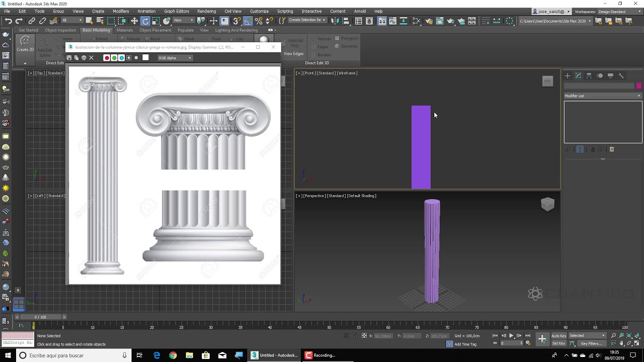Open the Scripting menu
The image size is (644, 362).
click(x=285, y=11)
